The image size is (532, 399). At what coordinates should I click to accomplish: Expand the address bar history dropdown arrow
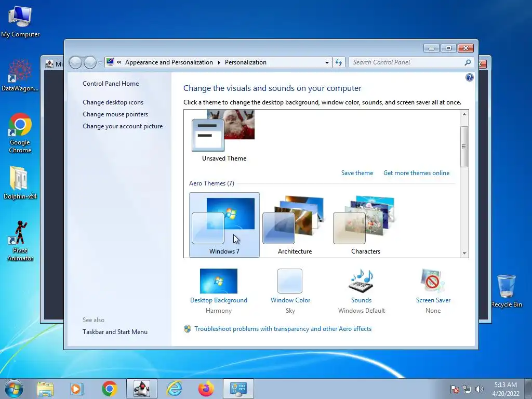click(327, 62)
